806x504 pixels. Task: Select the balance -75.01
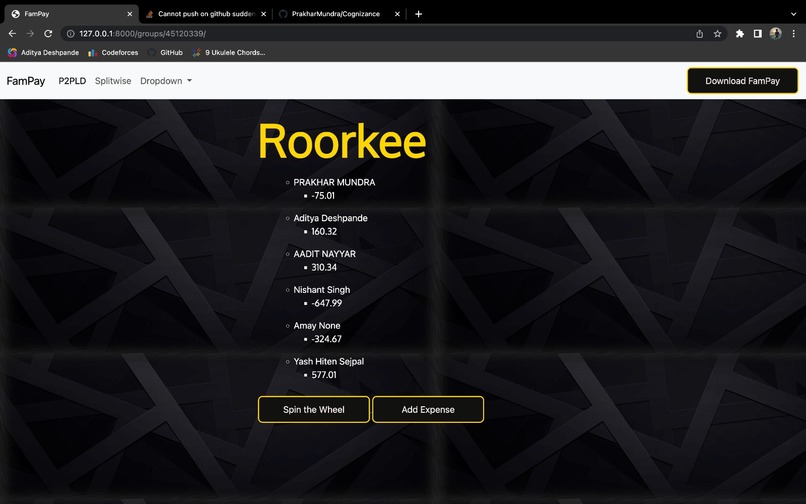323,195
